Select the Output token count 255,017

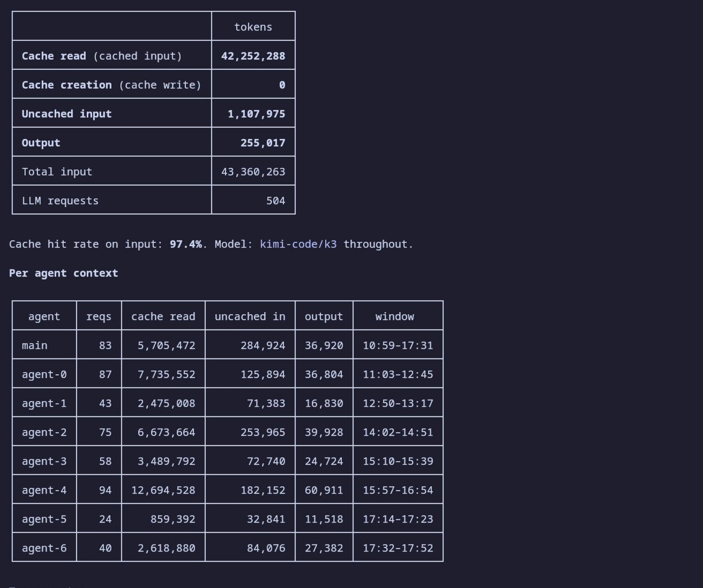[263, 143]
